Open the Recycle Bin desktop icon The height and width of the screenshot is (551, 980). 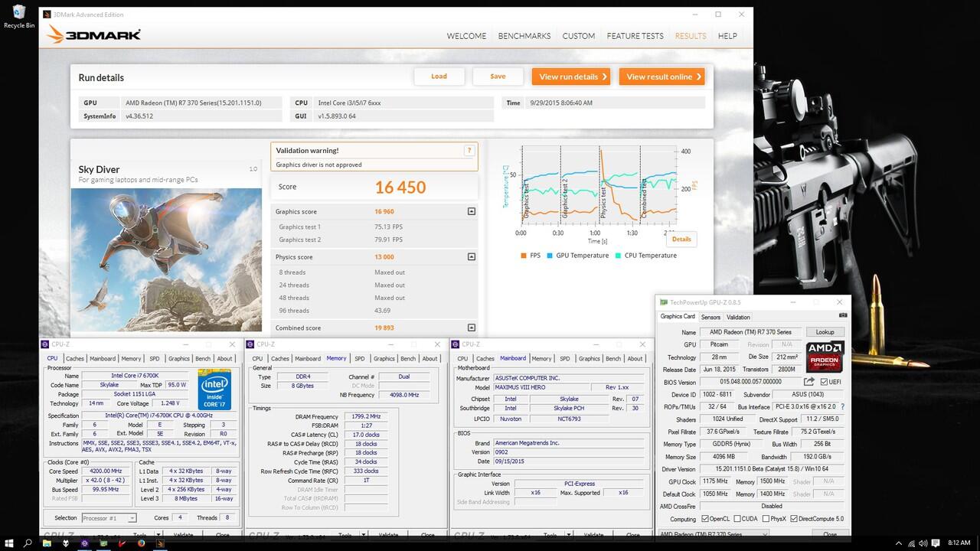[x=19, y=15]
